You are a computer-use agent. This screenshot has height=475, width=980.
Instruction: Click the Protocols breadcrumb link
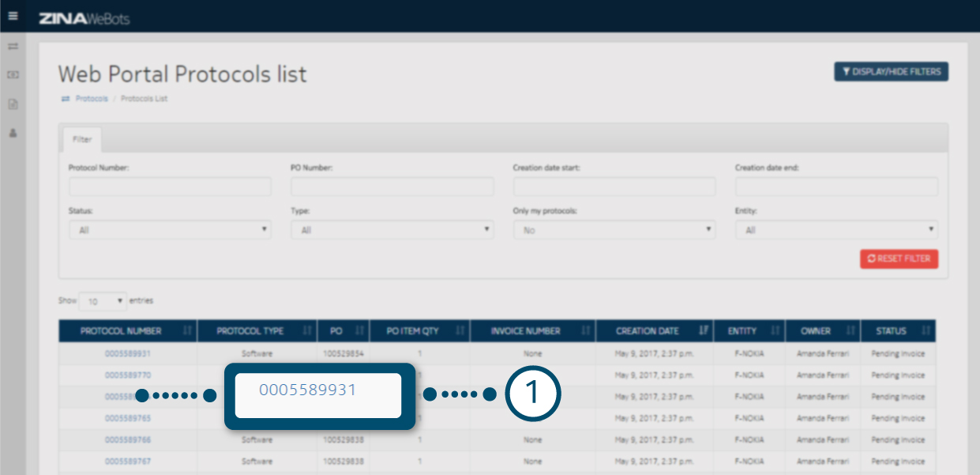[x=92, y=99]
